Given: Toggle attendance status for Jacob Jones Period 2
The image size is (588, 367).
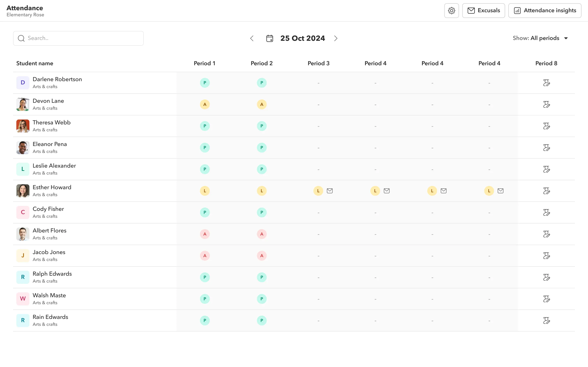Looking at the screenshot, I should point(262,255).
